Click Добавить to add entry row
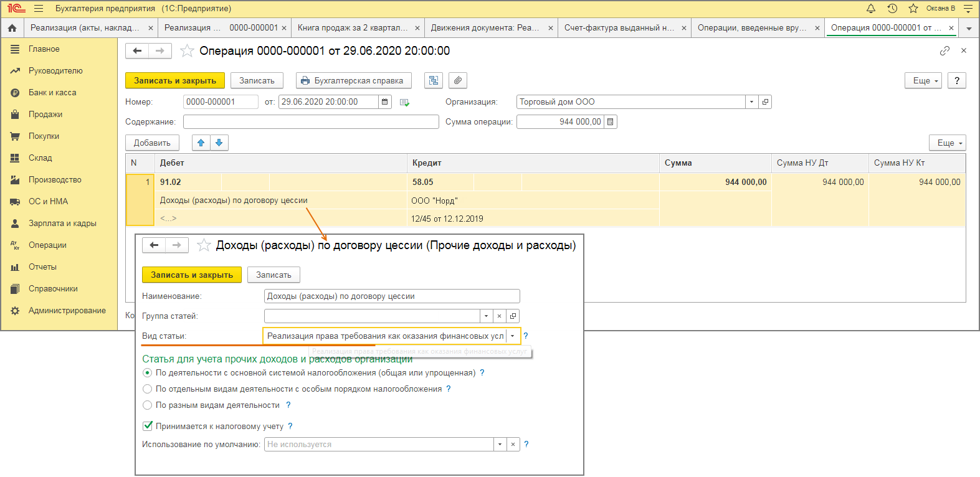 (152, 143)
